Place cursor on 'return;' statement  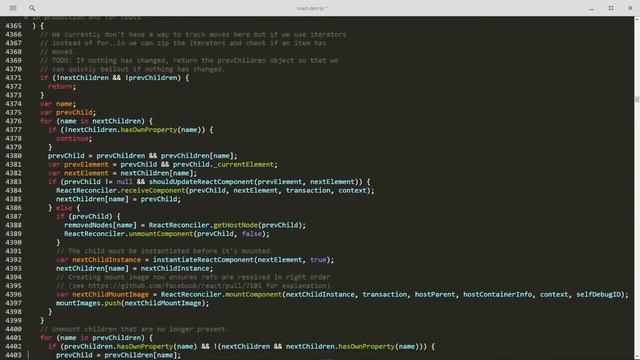[x=62, y=87]
